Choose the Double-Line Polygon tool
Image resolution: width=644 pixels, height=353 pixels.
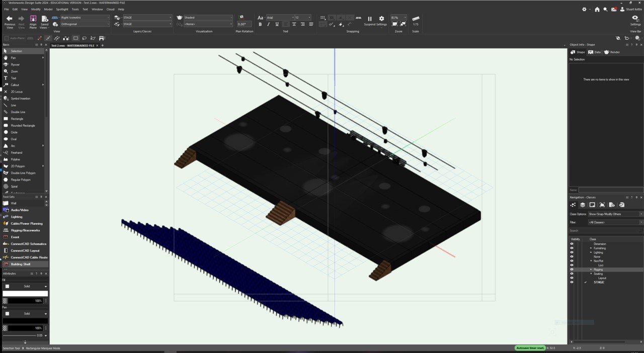click(23, 173)
